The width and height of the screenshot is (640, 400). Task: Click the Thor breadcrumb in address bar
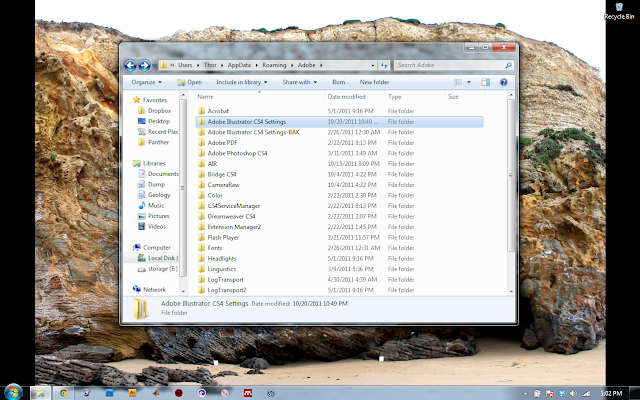point(210,65)
